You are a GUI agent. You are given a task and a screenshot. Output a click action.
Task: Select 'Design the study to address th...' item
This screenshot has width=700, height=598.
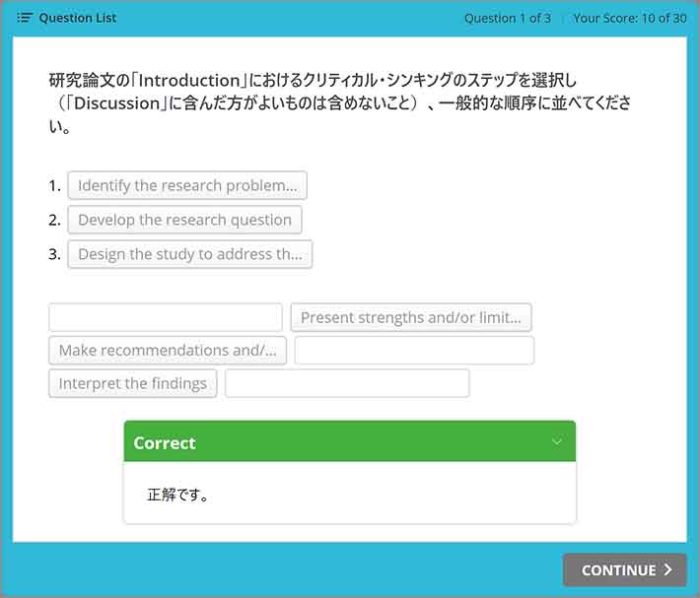tap(190, 254)
